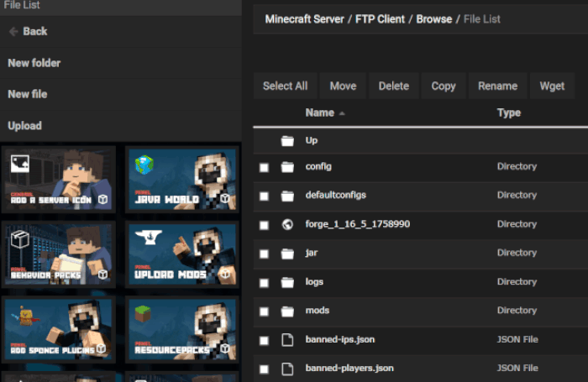Screen dimensions: 588x382
Task: Click the globe icon next to forge_1_16_5_1758990
Action: pos(287,224)
